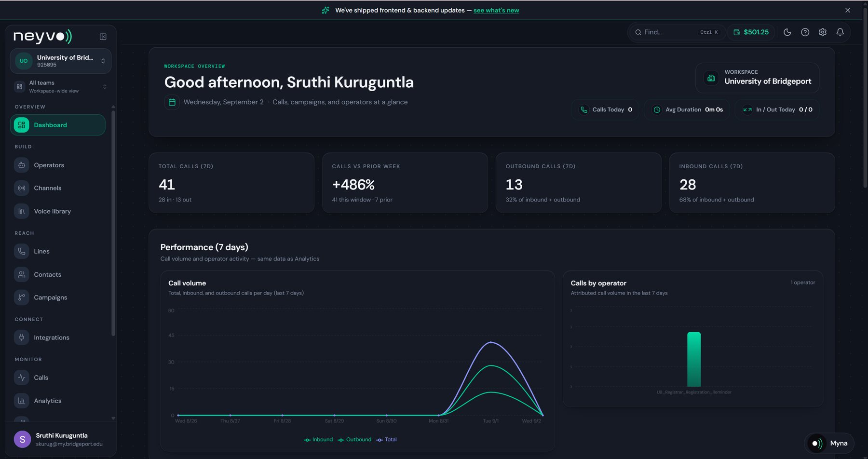Open Sruthi Kuruguntla user profile

[61, 439]
